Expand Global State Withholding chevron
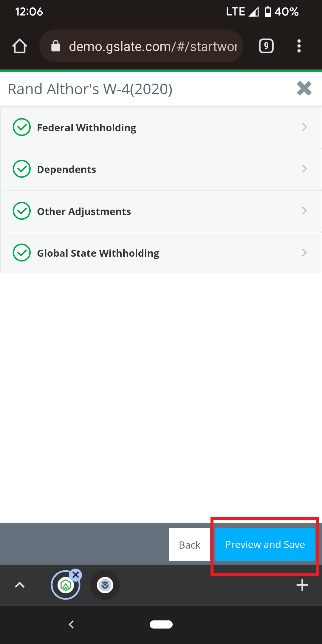This screenshot has height=644, width=322. tap(304, 253)
